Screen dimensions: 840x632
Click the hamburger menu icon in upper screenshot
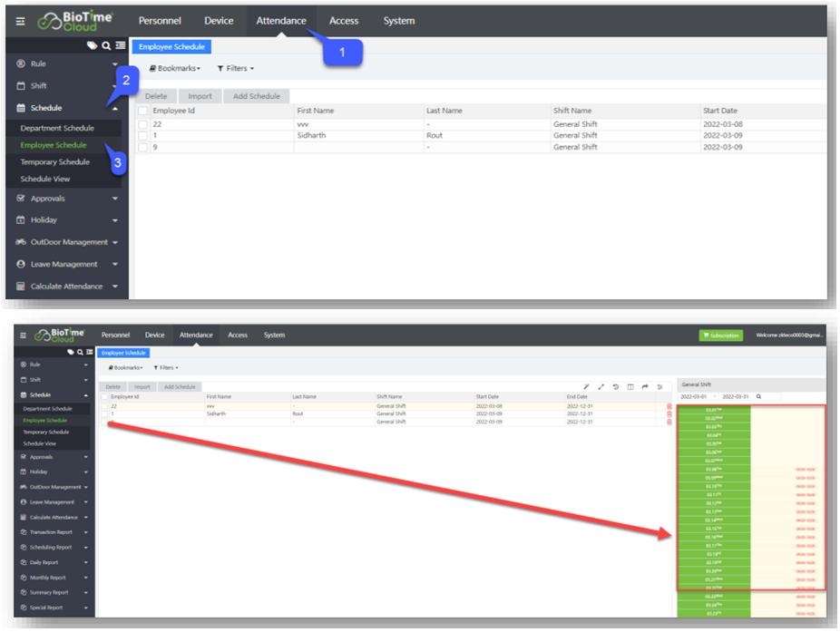pos(20,21)
